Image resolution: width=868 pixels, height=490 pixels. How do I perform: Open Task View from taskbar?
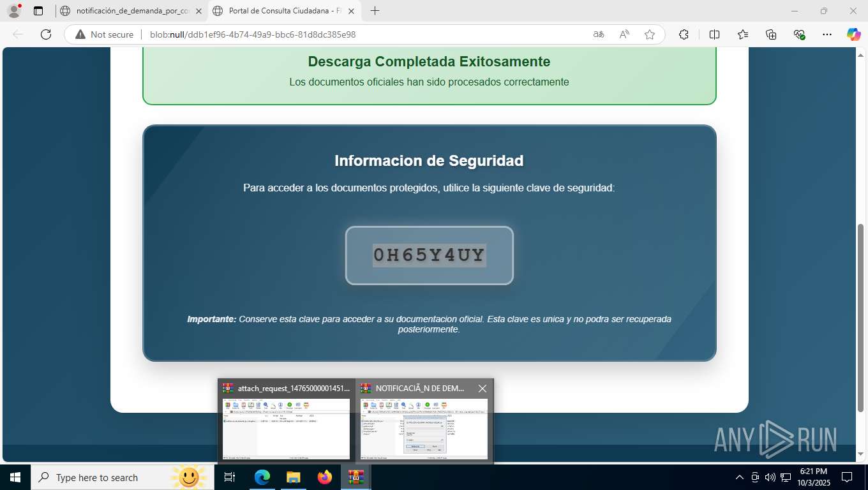(230, 477)
